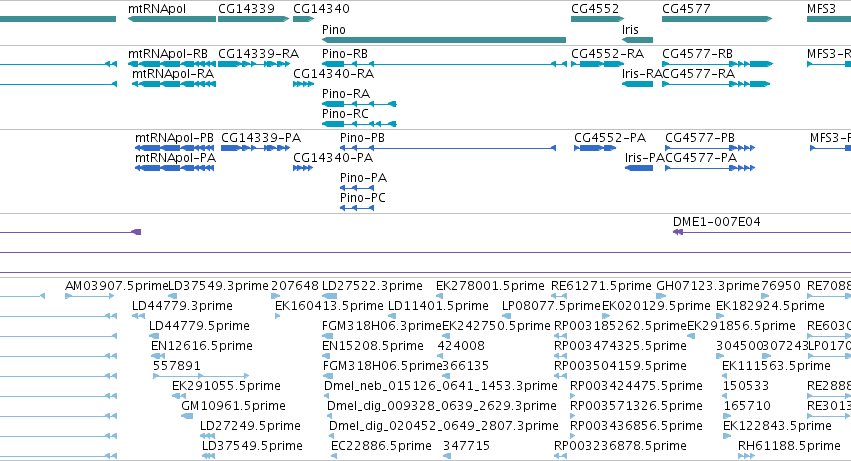
Task: Select the EK278001.5prime EST label
Action: (490, 286)
